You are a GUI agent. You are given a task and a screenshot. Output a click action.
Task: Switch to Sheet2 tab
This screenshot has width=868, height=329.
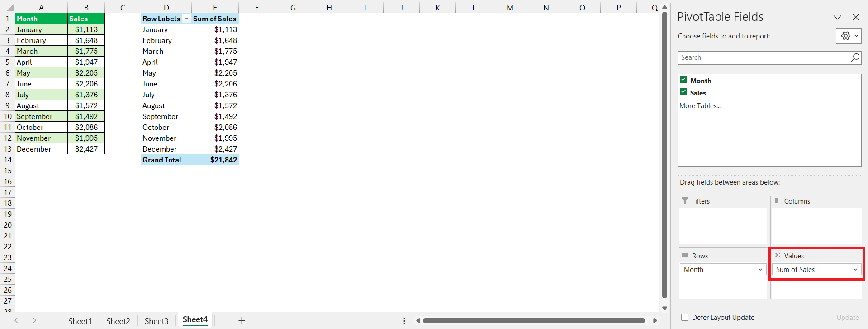(118, 321)
